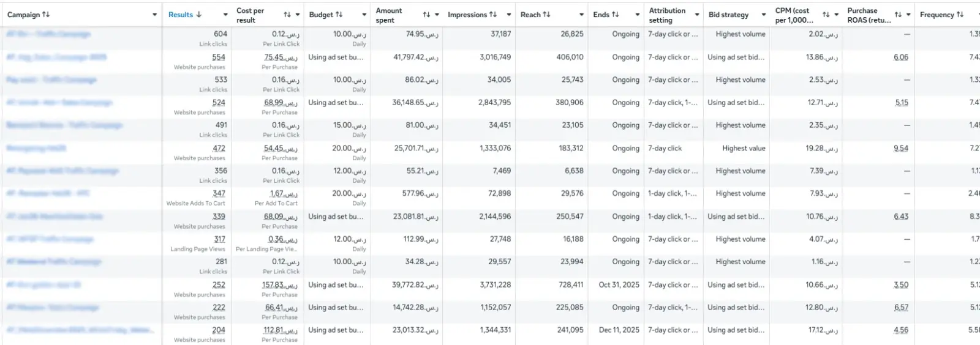Click the Frequency column sort icon

[x=960, y=15]
